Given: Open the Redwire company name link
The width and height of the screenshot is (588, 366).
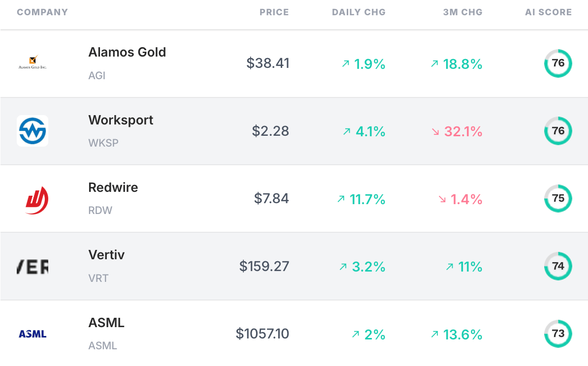Looking at the screenshot, I should coord(113,187).
